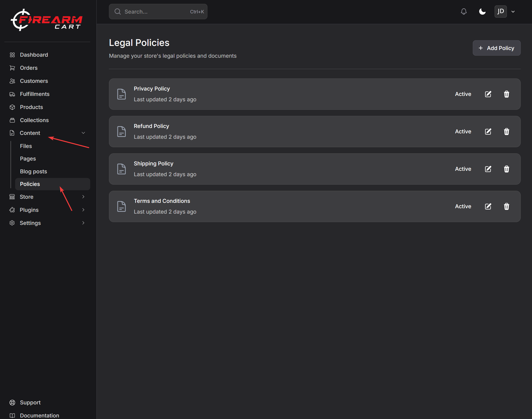Collapse the Content section chevron
This screenshot has width=532, height=419.
[83, 133]
